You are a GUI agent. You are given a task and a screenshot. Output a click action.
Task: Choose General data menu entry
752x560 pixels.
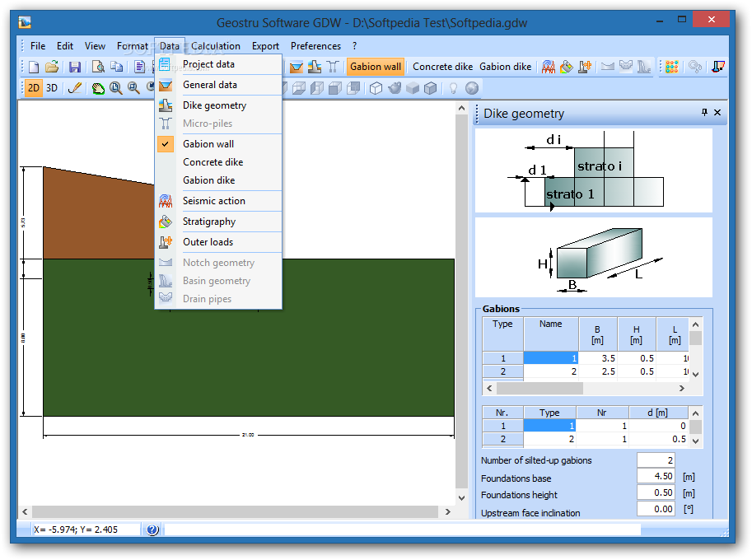coord(219,85)
